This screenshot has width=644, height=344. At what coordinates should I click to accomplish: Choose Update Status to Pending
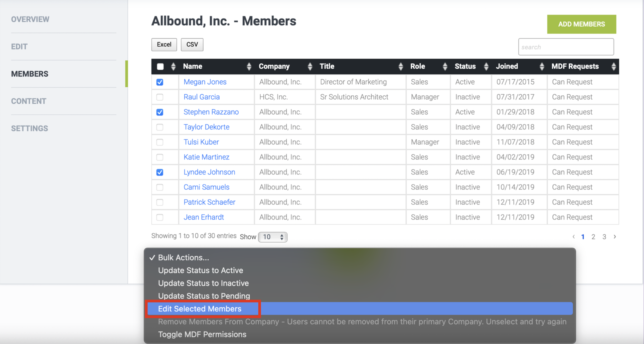click(x=360, y=296)
